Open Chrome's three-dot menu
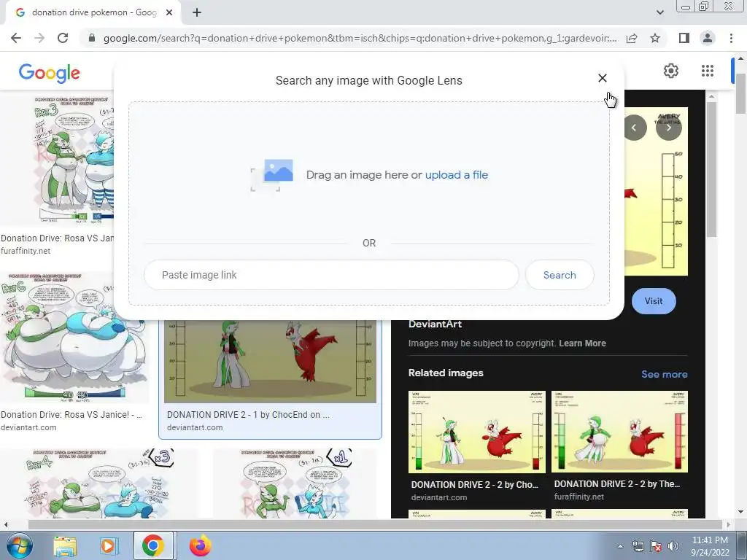 pyautogui.click(x=731, y=38)
